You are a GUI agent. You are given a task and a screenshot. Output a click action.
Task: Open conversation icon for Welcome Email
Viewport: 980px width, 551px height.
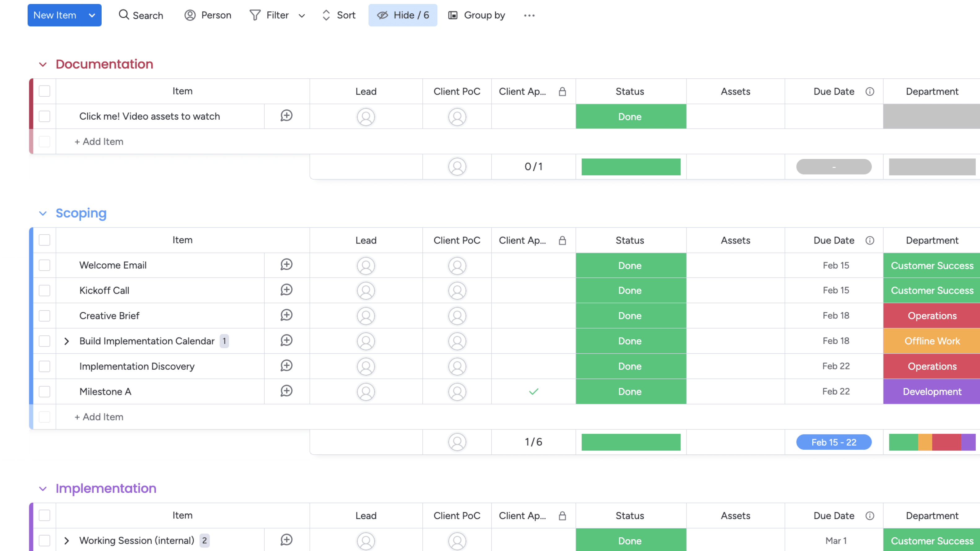click(x=286, y=265)
